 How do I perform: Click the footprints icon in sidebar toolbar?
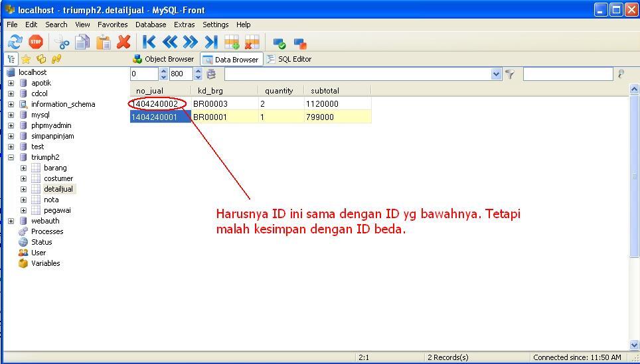pyautogui.click(x=56, y=59)
